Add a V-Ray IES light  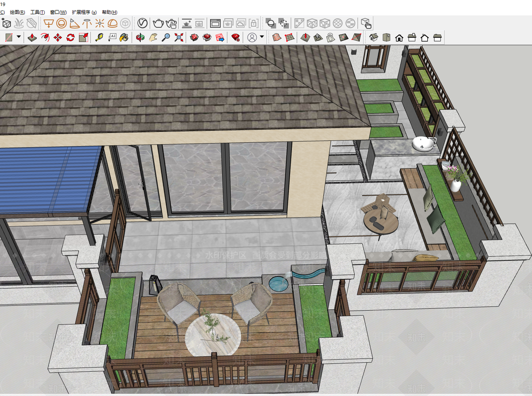click(x=87, y=23)
